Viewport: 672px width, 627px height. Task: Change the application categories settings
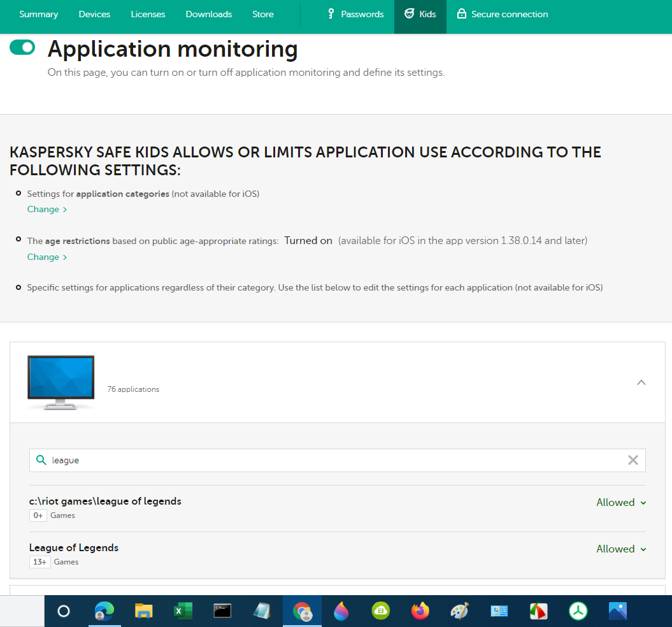click(x=46, y=209)
